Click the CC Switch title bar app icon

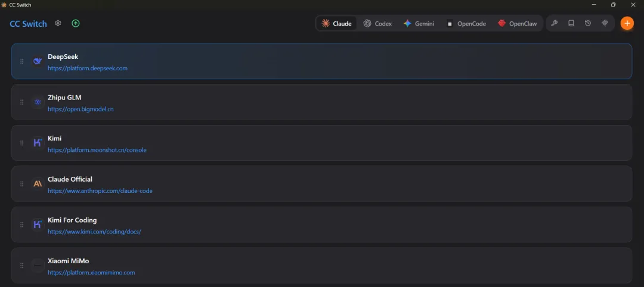[x=4, y=5]
